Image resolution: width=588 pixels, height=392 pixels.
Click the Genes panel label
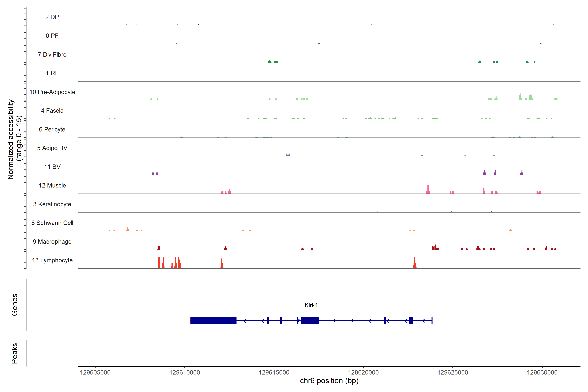(x=15, y=304)
